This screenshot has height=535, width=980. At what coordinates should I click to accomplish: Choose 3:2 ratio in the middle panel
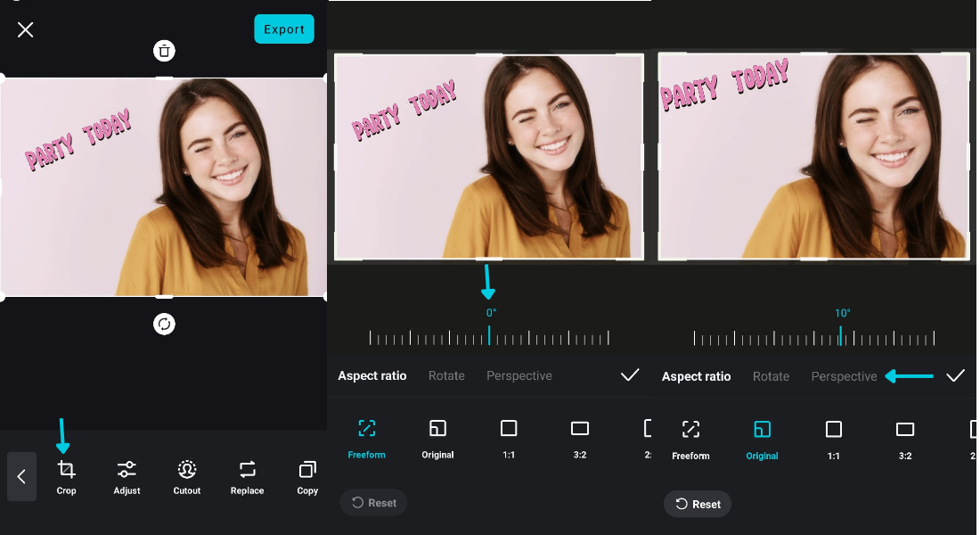click(580, 440)
